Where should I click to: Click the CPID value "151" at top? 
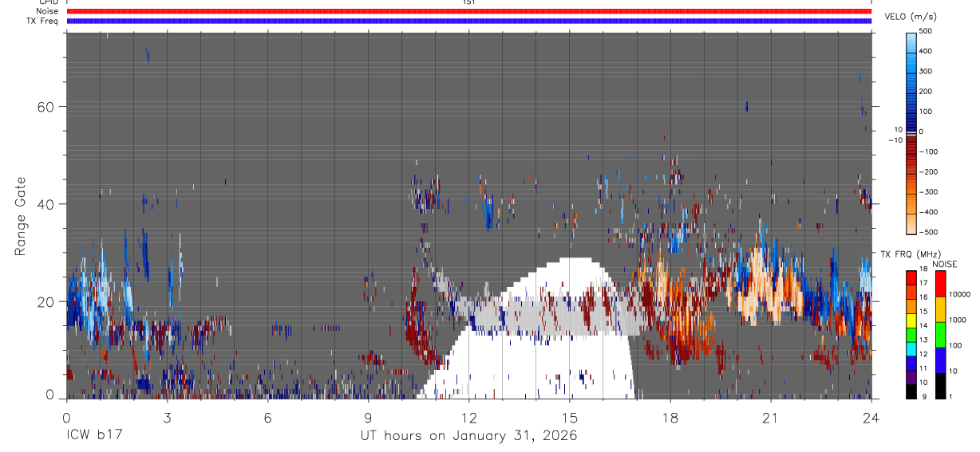[469, 2]
